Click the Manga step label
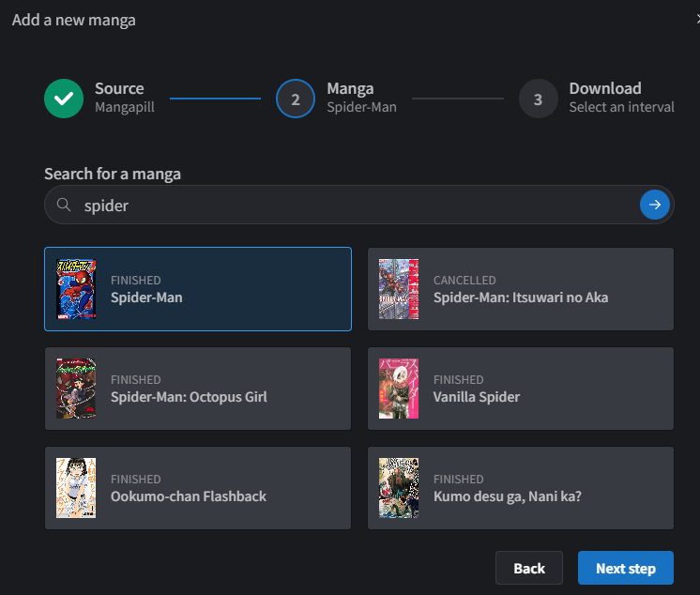 [x=350, y=89]
